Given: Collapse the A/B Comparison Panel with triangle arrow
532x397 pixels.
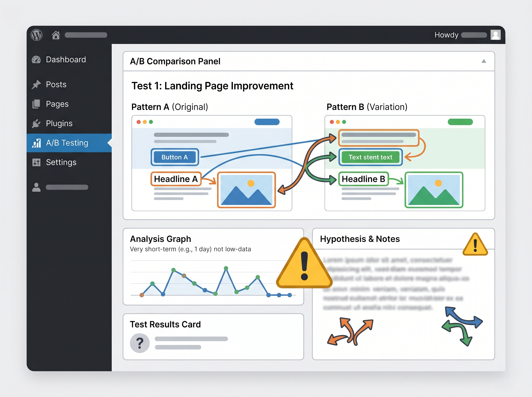Looking at the screenshot, I should tap(484, 61).
